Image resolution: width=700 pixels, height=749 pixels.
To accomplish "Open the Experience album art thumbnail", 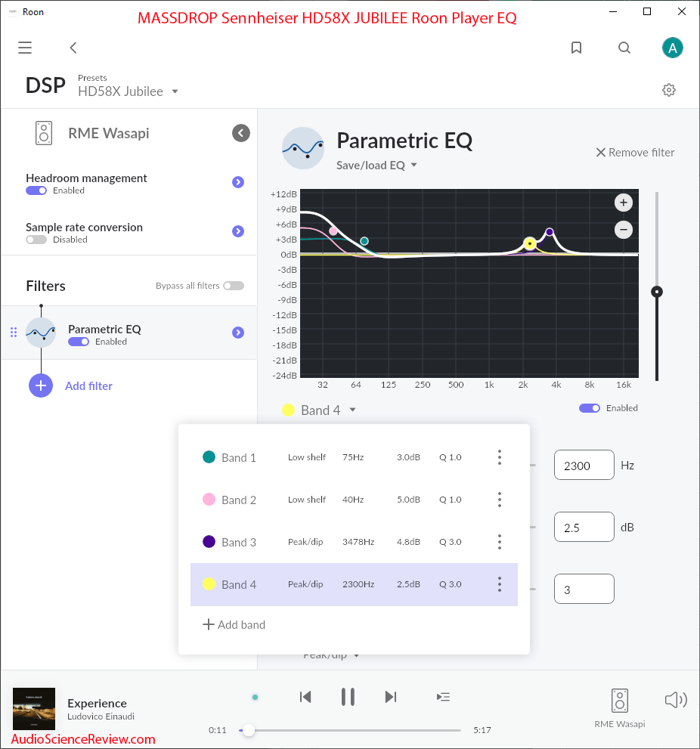I will click(34, 709).
